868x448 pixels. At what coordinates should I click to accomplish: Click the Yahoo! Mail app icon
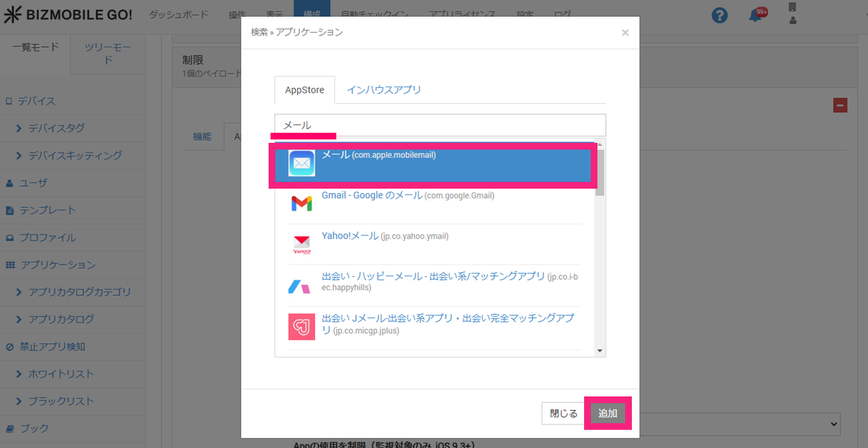[x=302, y=244]
